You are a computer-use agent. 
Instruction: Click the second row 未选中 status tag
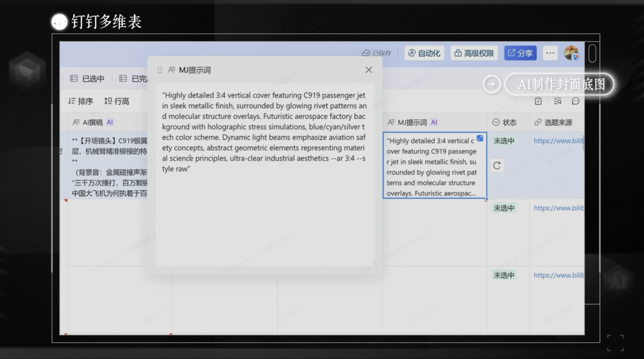click(504, 208)
